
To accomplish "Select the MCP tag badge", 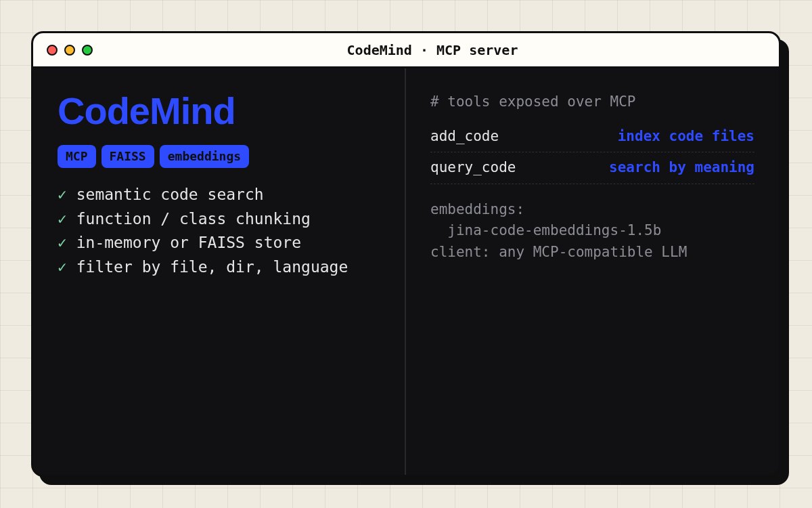I will click(76, 156).
